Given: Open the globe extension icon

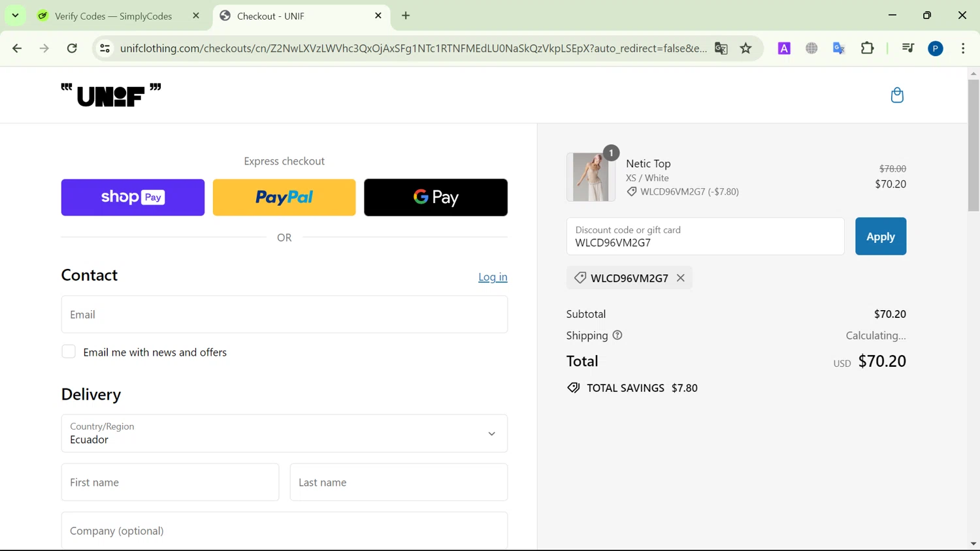Looking at the screenshot, I should point(811,48).
